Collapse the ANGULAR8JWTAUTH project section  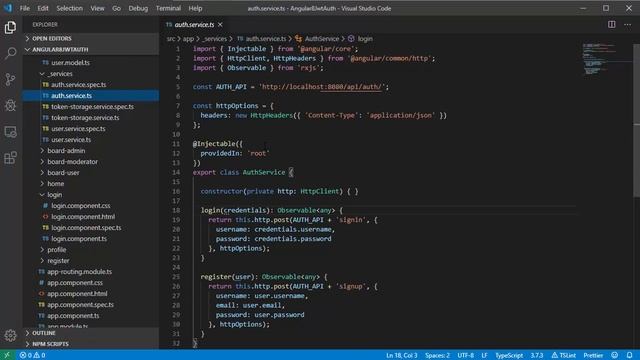point(91,49)
